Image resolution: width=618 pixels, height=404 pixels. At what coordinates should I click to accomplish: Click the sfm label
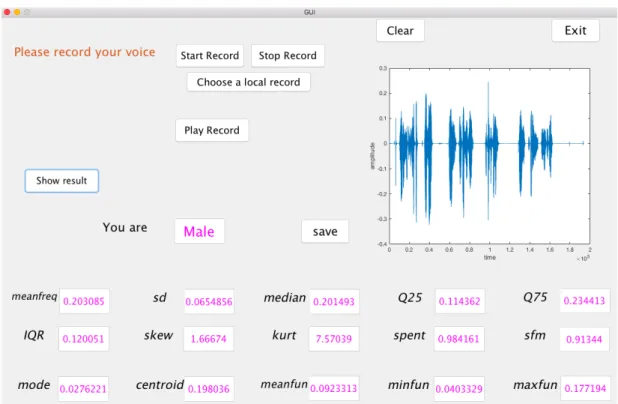point(535,335)
